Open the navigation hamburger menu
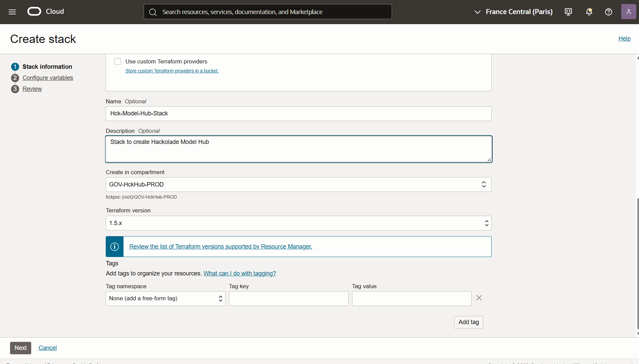 coord(12,12)
